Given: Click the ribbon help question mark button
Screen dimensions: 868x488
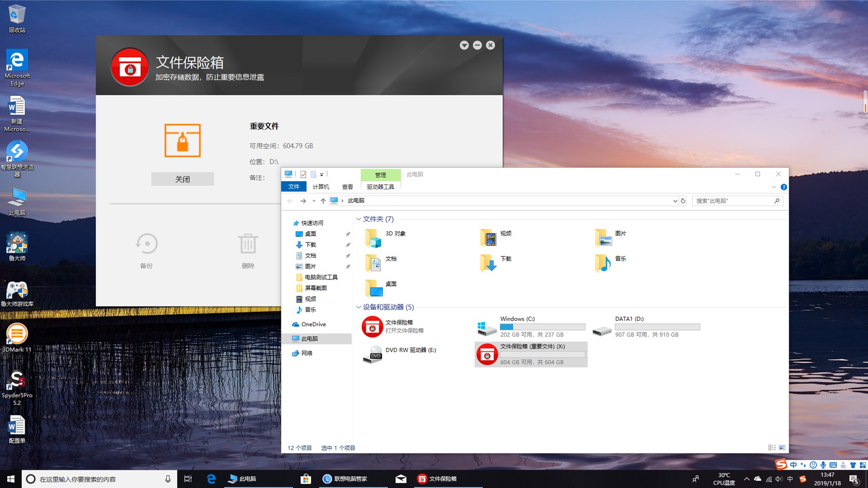Looking at the screenshot, I should 784,187.
